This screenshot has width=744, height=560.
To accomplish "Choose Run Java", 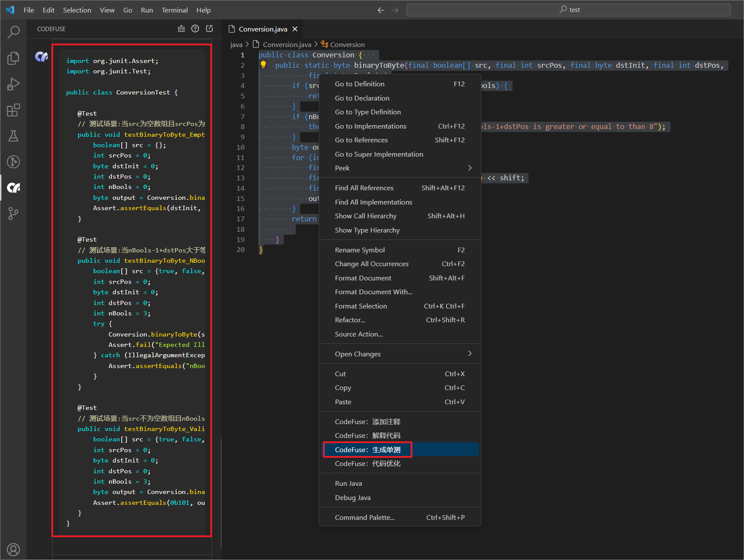I will 400,483.
